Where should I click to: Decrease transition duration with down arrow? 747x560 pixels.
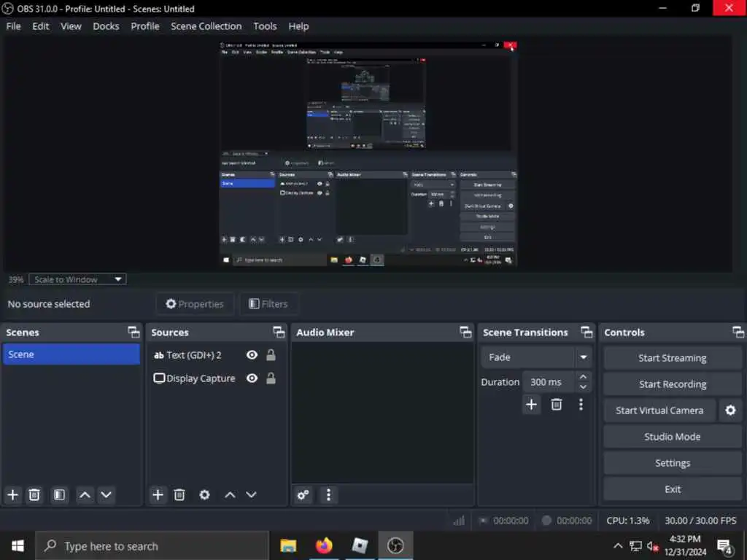click(583, 387)
